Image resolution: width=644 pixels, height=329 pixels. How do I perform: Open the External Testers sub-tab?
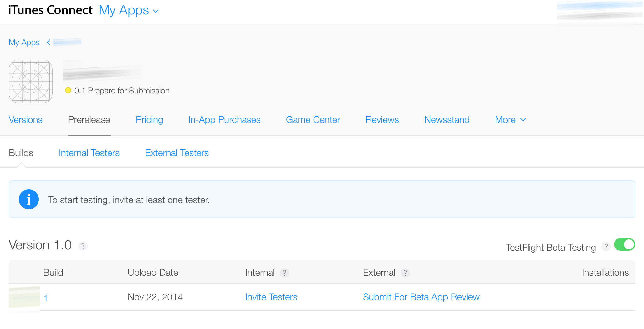(x=177, y=153)
